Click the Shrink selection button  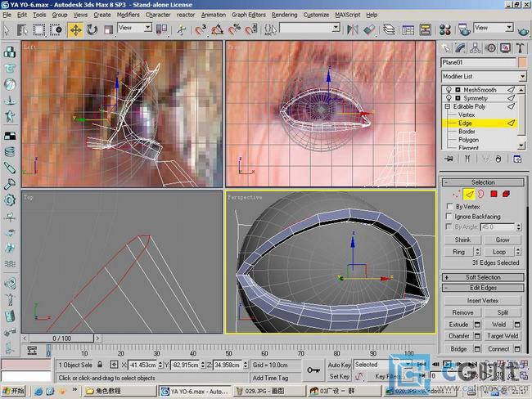point(462,240)
